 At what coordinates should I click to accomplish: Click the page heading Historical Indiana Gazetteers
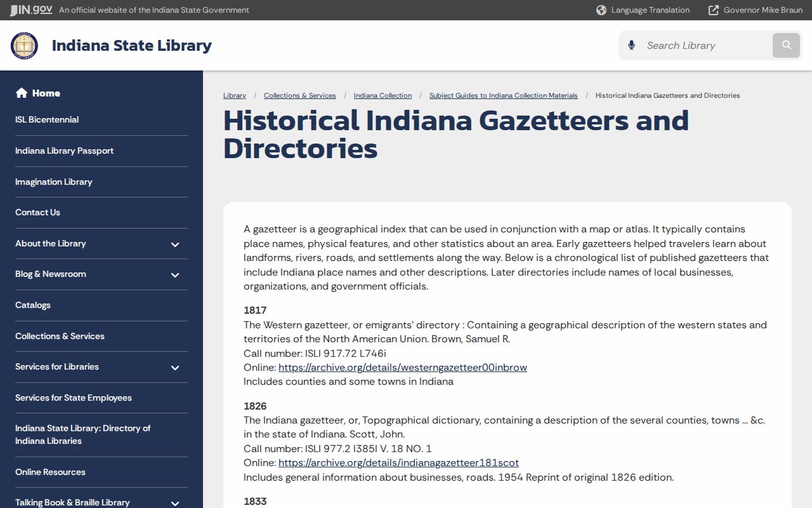pyautogui.click(x=456, y=134)
